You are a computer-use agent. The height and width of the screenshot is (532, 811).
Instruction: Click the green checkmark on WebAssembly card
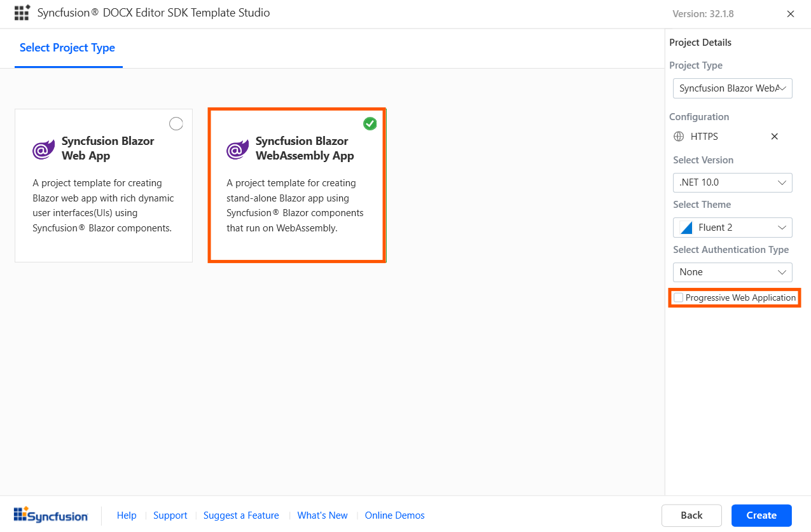[370, 124]
